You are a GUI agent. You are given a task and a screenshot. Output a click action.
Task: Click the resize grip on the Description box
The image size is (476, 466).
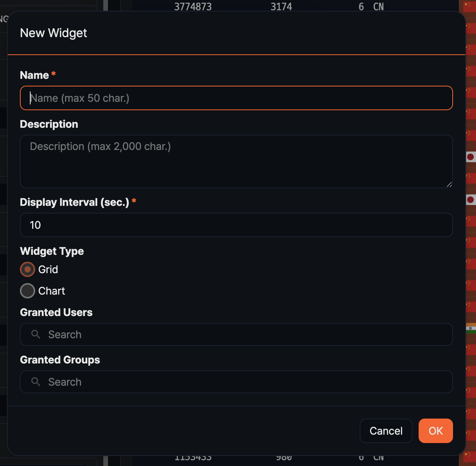(449, 185)
